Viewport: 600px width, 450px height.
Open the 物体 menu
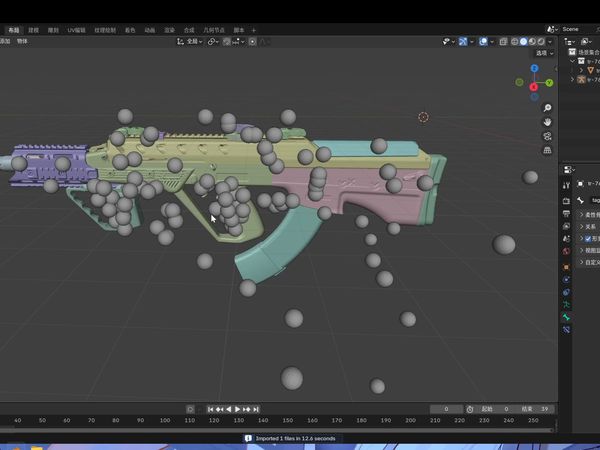coord(22,41)
